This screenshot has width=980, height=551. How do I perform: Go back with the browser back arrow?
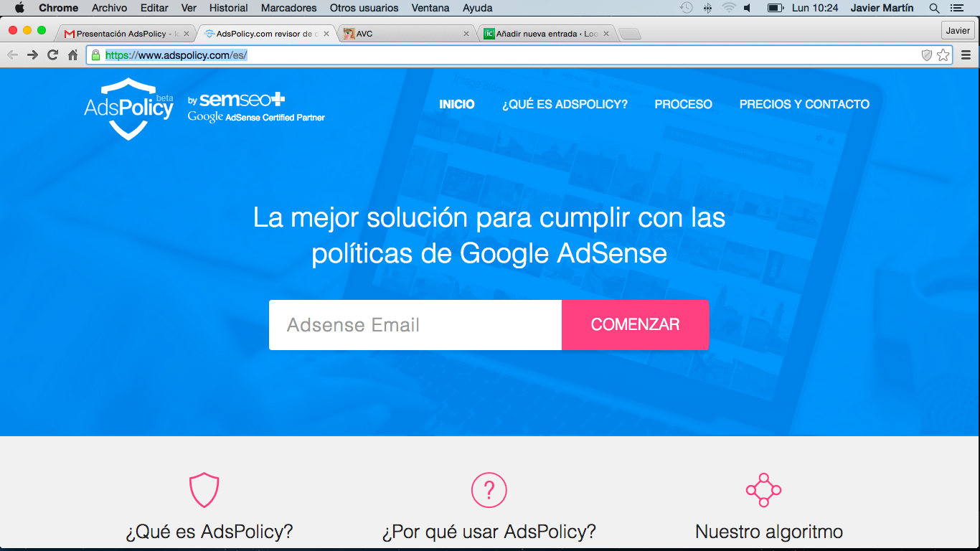coord(13,55)
